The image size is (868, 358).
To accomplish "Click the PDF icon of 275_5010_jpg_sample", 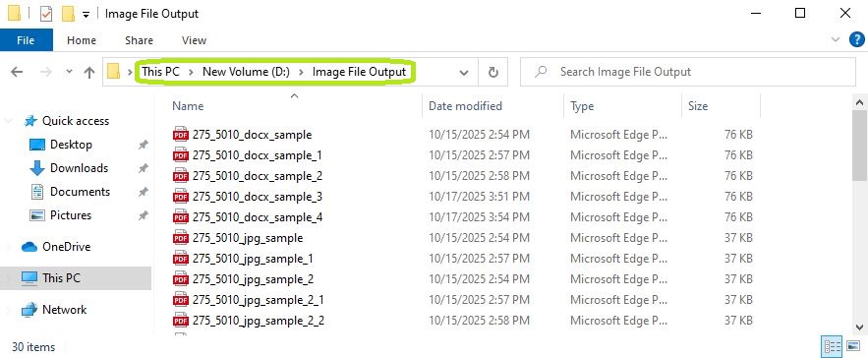I will tap(181, 238).
